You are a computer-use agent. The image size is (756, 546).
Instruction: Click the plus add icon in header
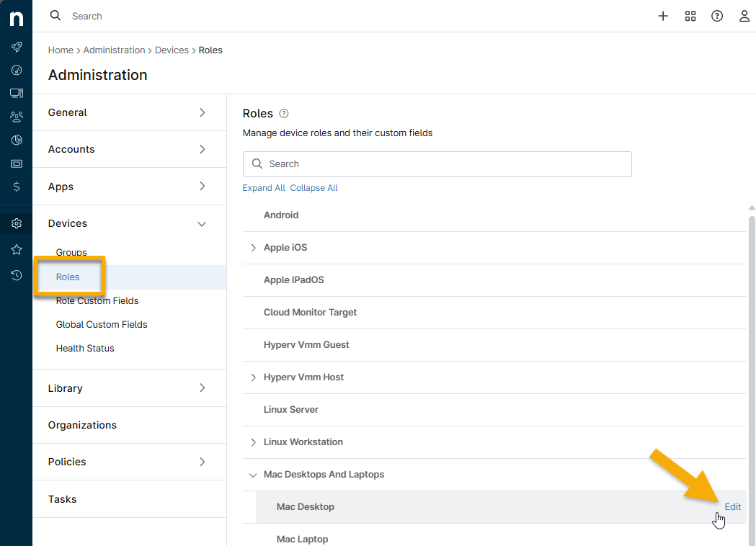(x=663, y=16)
